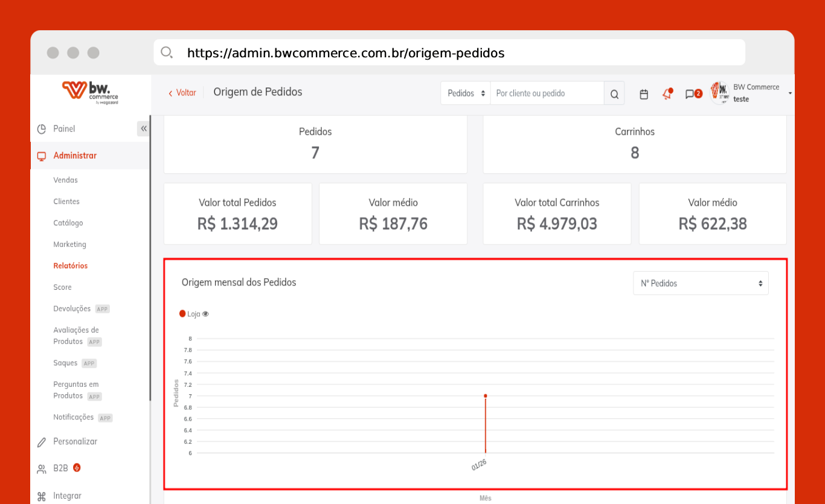
Task: Click the search field for cliente ou pedido
Action: coord(547,94)
